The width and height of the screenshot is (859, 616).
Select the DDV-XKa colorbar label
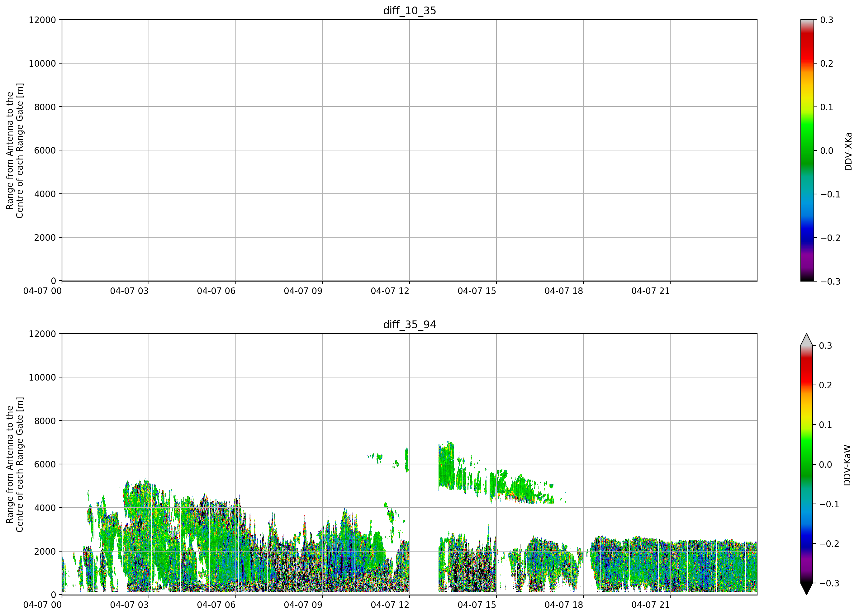848,151
